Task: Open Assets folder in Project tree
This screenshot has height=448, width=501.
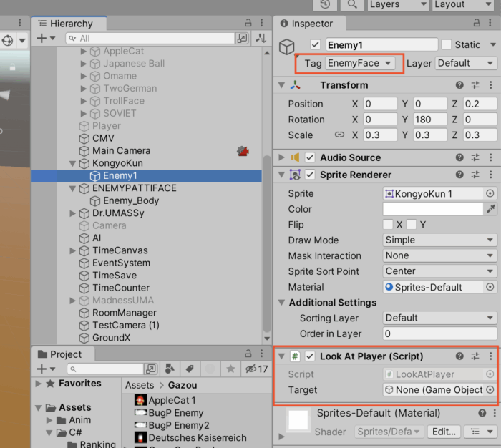Action: 75,407
